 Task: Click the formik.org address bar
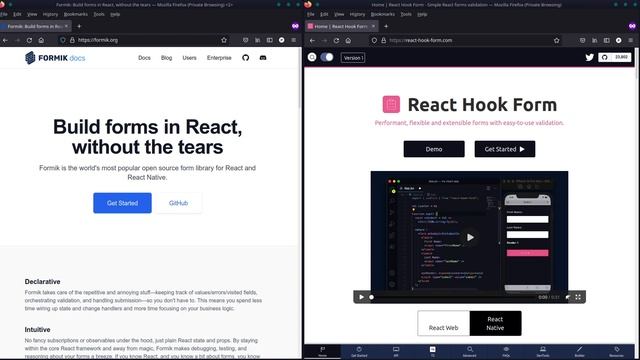[143, 40]
